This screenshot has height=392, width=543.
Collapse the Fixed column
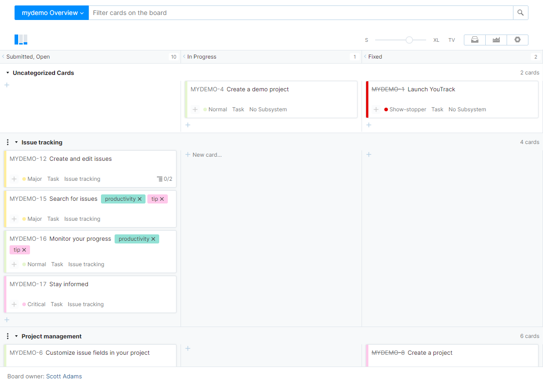pyautogui.click(x=365, y=57)
